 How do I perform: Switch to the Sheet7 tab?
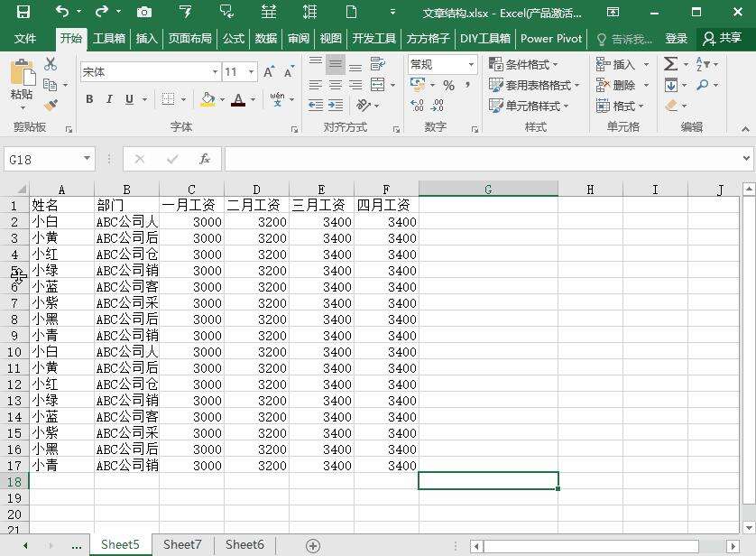(182, 544)
